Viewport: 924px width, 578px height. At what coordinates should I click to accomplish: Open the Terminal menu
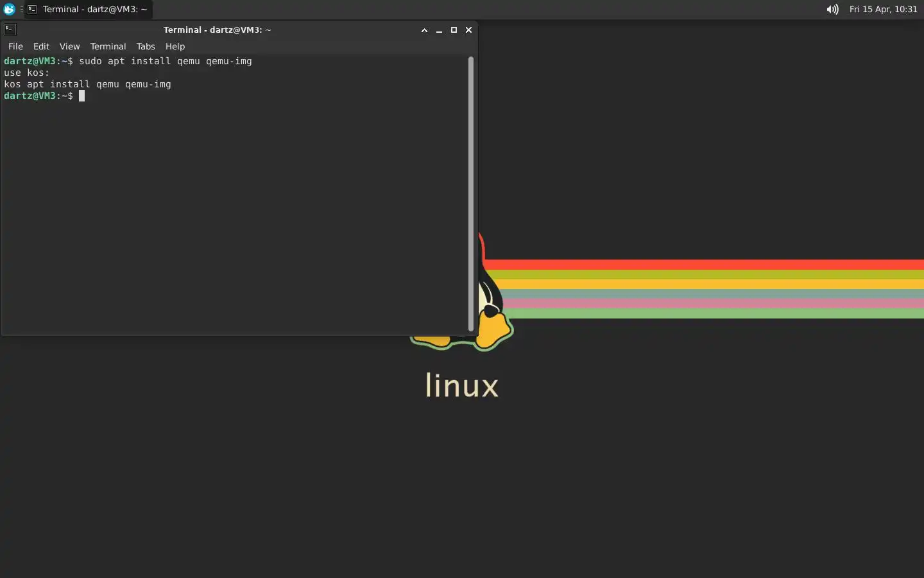pyautogui.click(x=108, y=46)
